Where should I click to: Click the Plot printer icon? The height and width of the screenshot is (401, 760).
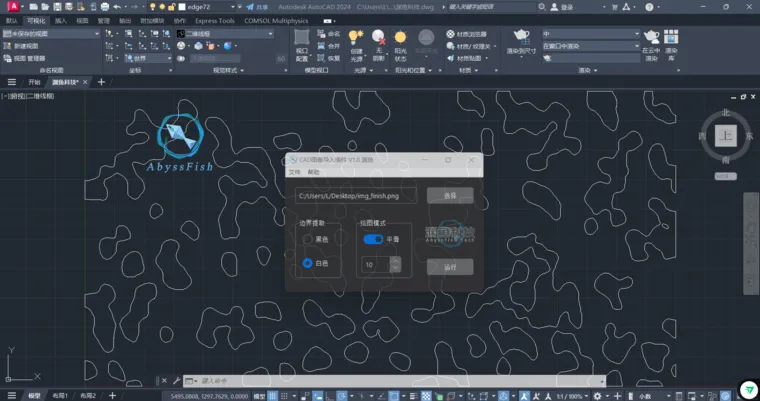(105, 7)
